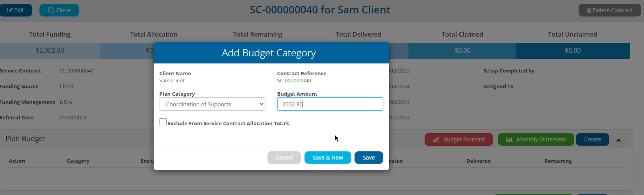Viewport: 644px width, 195px height.
Task: Click the Total Funding amount $2,002.80 bar
Action: pyautogui.click(x=50, y=51)
